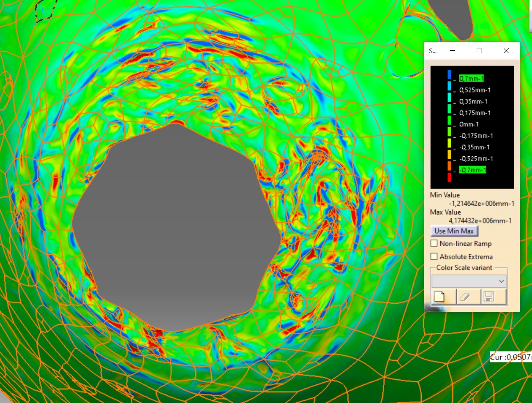Select the red bottom color swatch
Image resolution: width=532 pixels, height=403 pixels.
pyautogui.click(x=449, y=177)
